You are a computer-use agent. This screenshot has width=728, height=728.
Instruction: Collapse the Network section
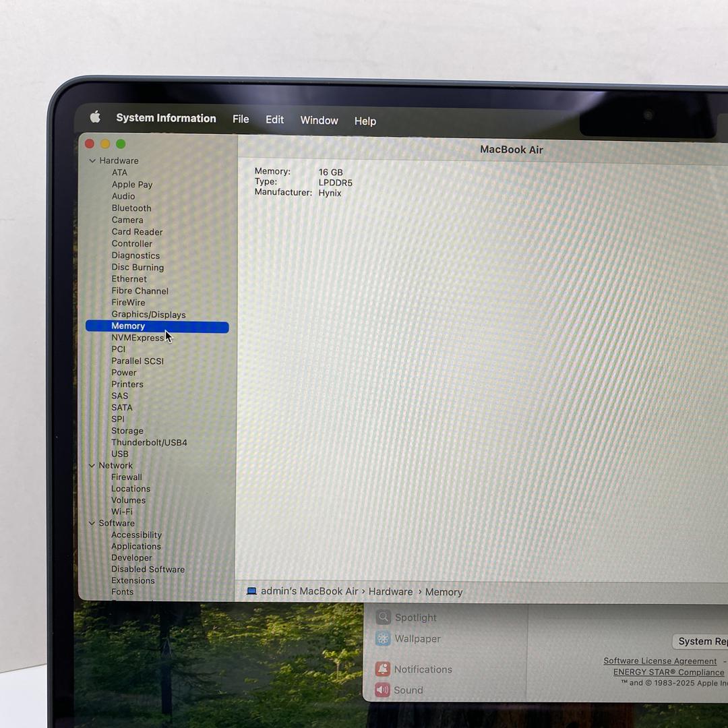pos(92,465)
